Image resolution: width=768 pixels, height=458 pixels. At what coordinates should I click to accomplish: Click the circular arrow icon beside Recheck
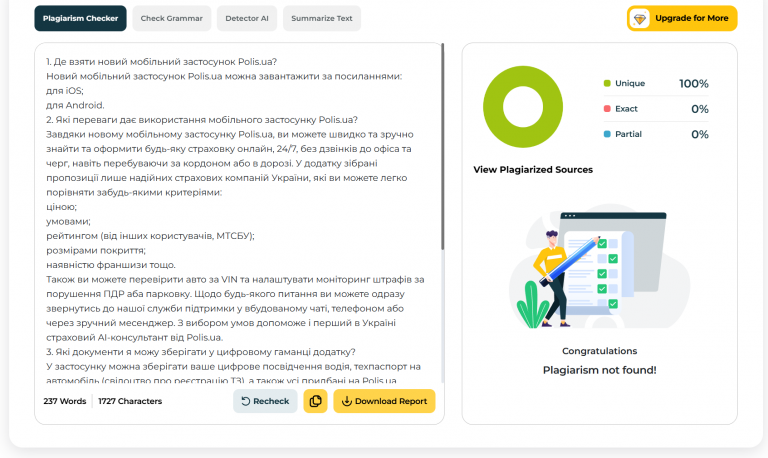[246, 401]
